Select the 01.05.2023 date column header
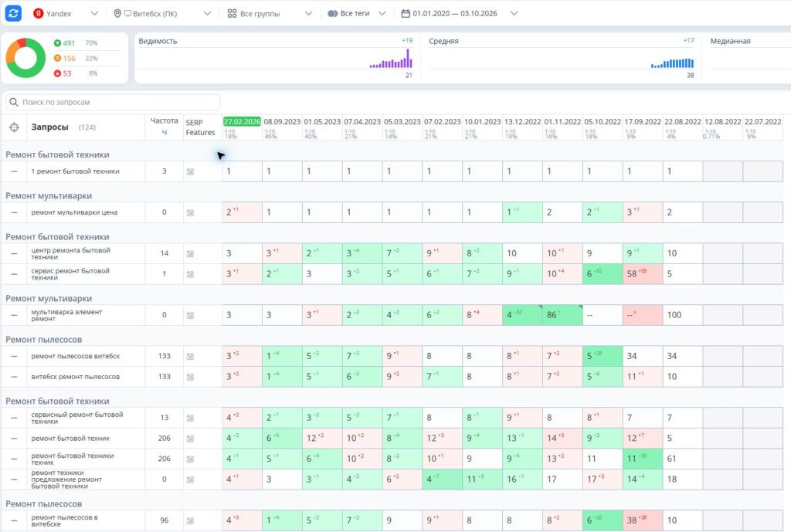The height and width of the screenshot is (532, 791). [322, 121]
